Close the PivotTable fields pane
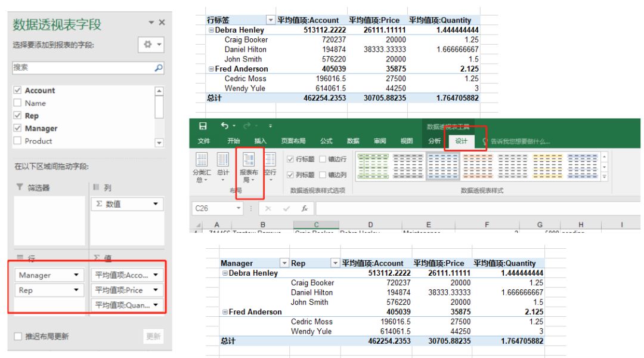Screen dimensions: 644x358 162,22
